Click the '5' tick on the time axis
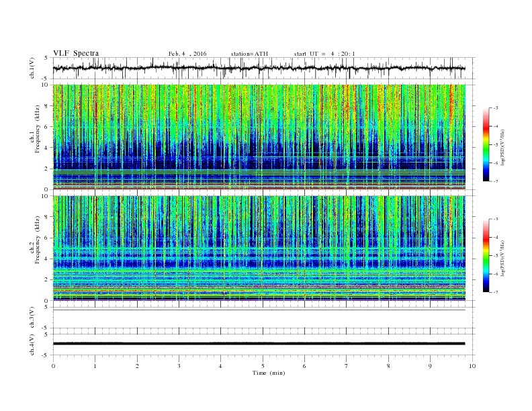Image resolution: width=532 pixels, height=411 pixels. (x=263, y=366)
